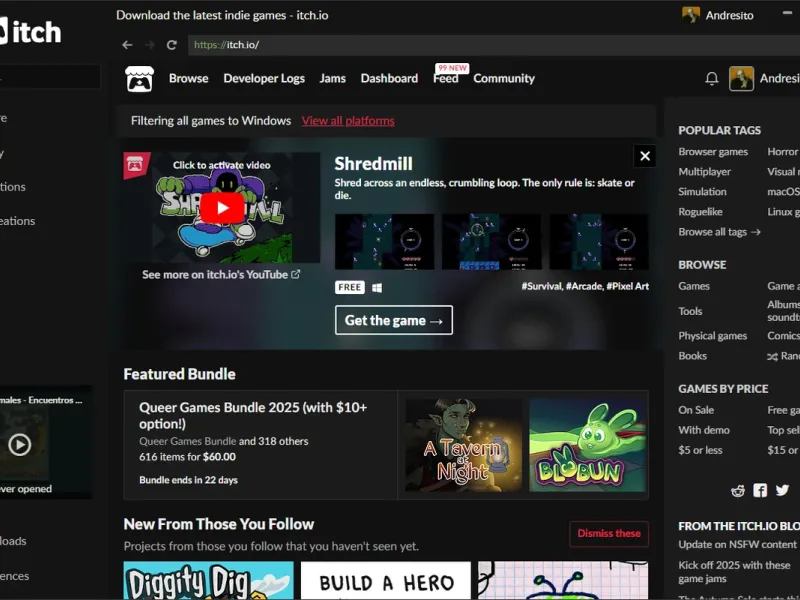Show games priced $5 or less

(x=701, y=451)
